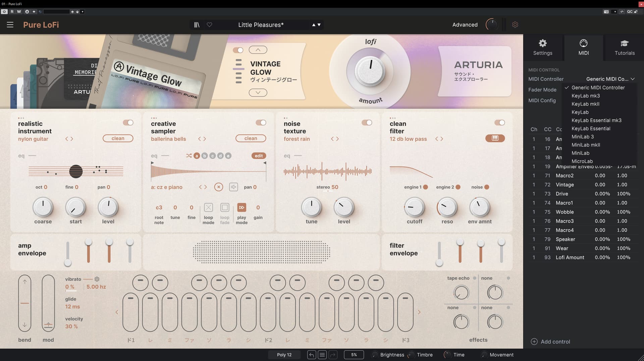This screenshot has width=644, height=361.
Task: Switch to the Tutorials tab
Action: pyautogui.click(x=624, y=47)
